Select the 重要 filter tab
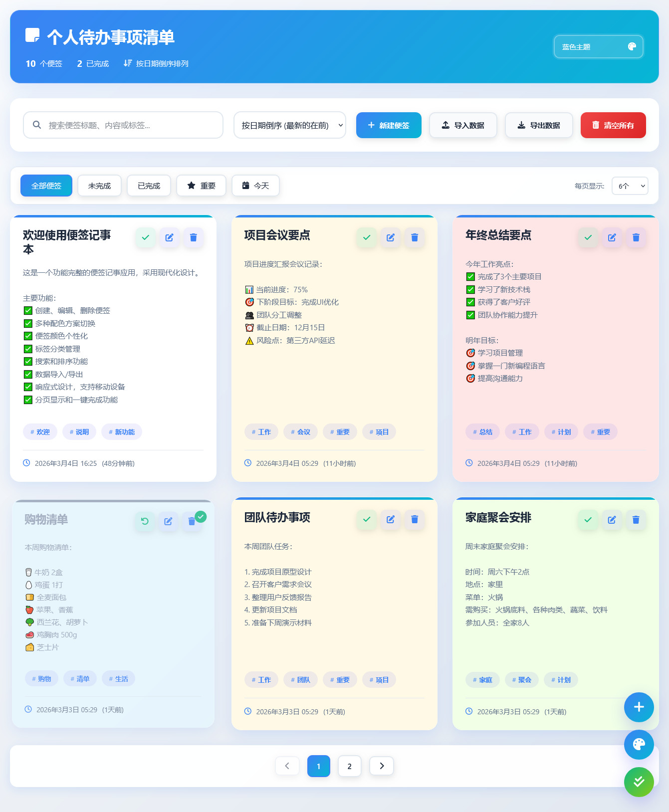 click(x=201, y=186)
